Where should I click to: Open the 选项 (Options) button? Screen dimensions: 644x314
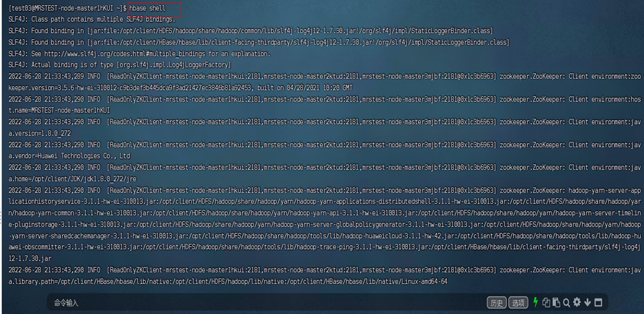518,303
